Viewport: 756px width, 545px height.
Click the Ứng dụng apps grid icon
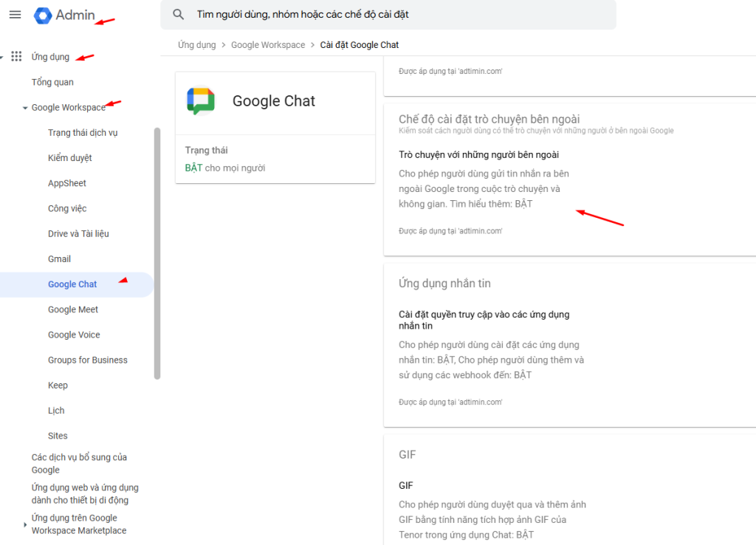click(16, 56)
